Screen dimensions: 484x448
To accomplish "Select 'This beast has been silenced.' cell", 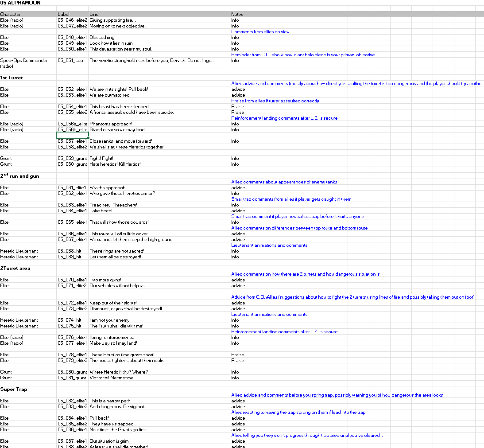I will 159,107.
